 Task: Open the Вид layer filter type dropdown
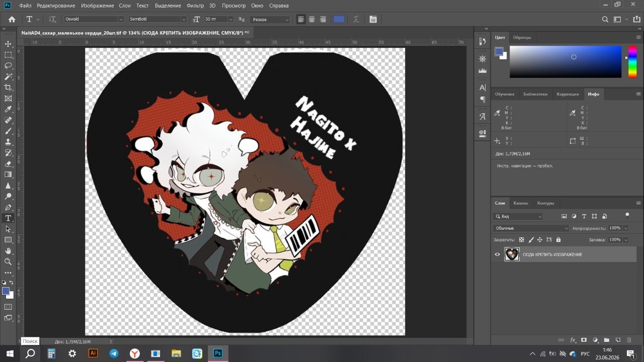(518, 217)
